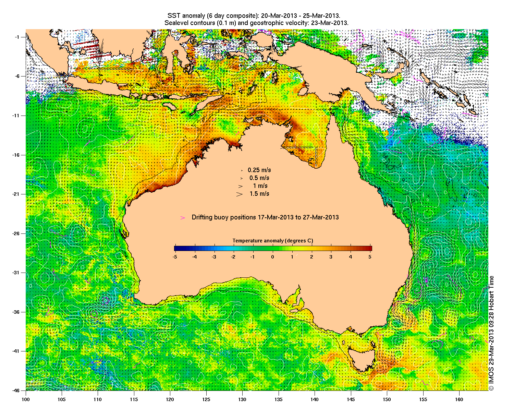Click the longitude axis label '140'
The width and height of the screenshot is (514, 420).
pos(315,399)
